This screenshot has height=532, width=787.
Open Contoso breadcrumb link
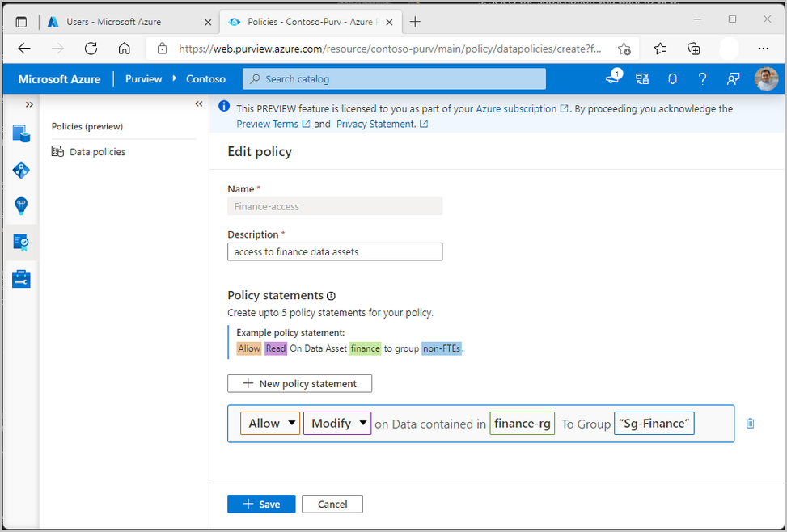205,79
